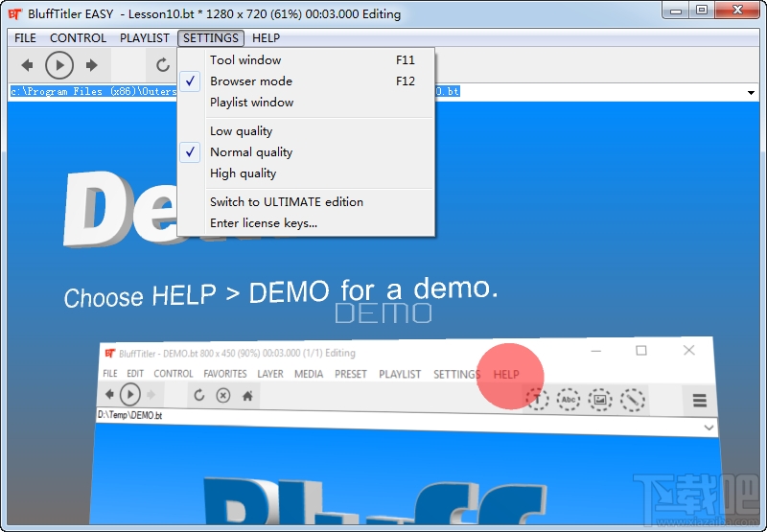
Task: Click the BluffTitler logo in title bar
Action: click(x=15, y=13)
